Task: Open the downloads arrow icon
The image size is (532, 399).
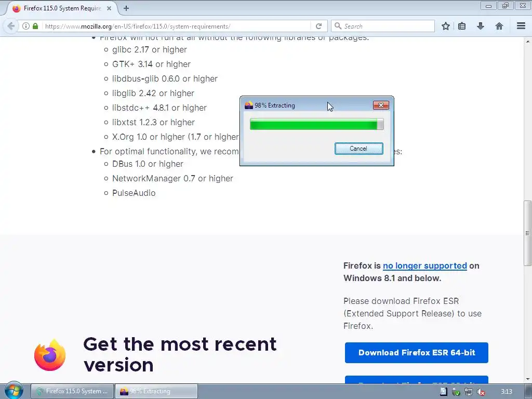Action: [x=481, y=26]
